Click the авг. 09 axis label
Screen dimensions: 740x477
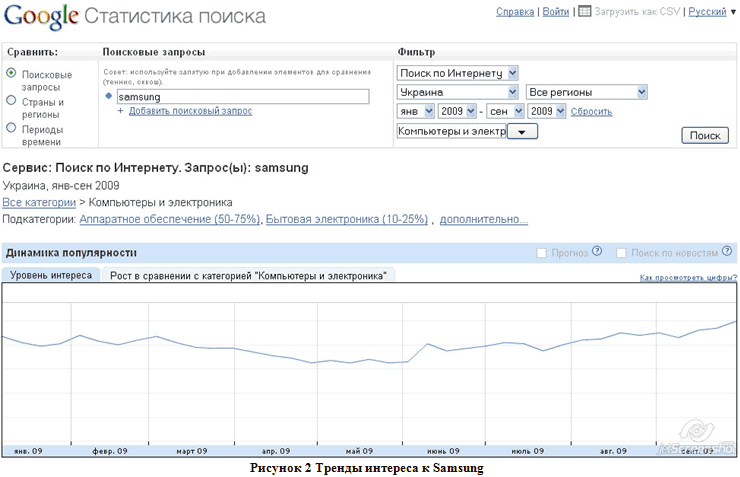pos(613,451)
